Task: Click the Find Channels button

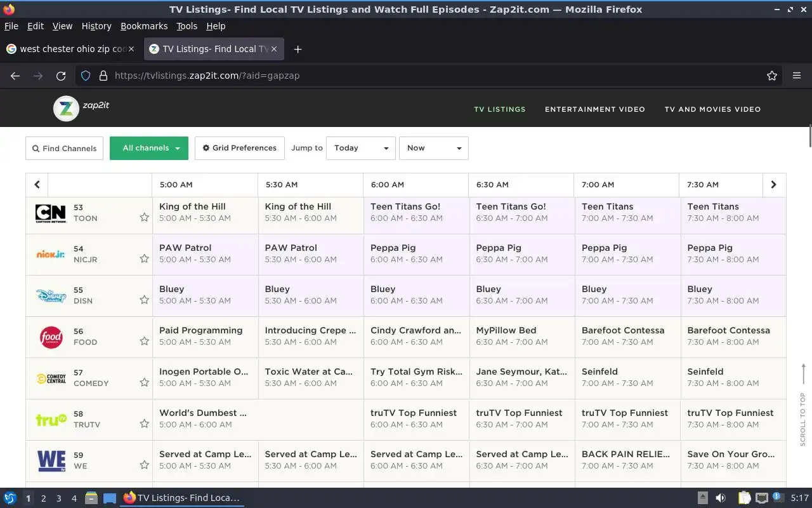Action: tap(65, 149)
